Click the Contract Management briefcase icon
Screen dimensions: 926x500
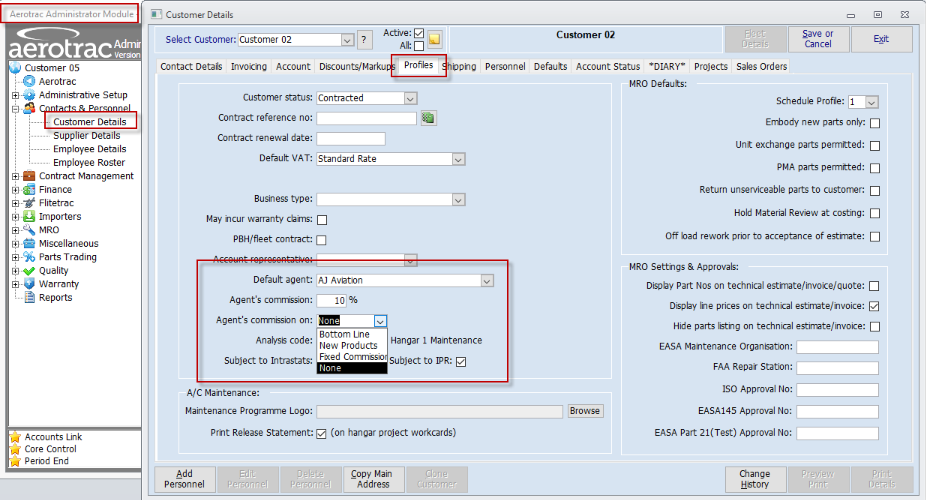pyautogui.click(x=29, y=176)
